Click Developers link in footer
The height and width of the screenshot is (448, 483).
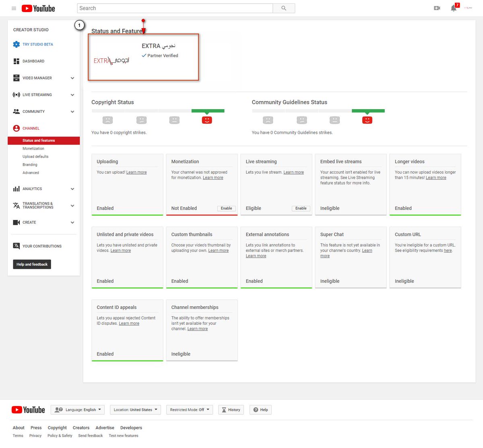point(131,428)
